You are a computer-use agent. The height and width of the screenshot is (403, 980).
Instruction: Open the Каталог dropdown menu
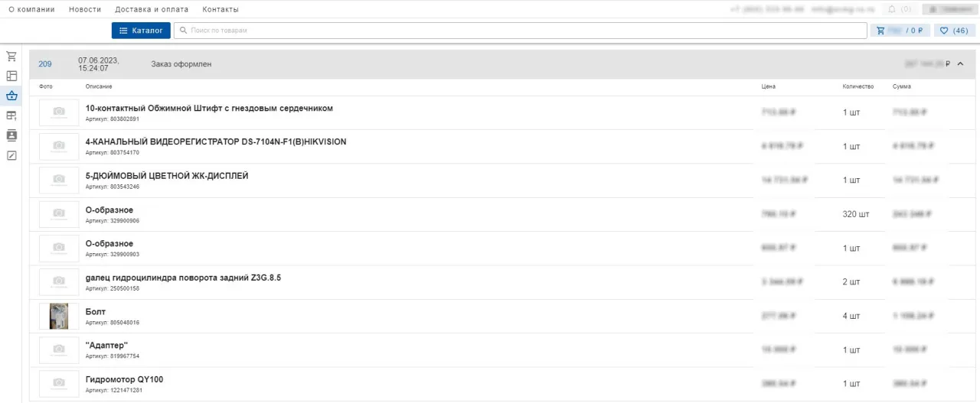[141, 31]
